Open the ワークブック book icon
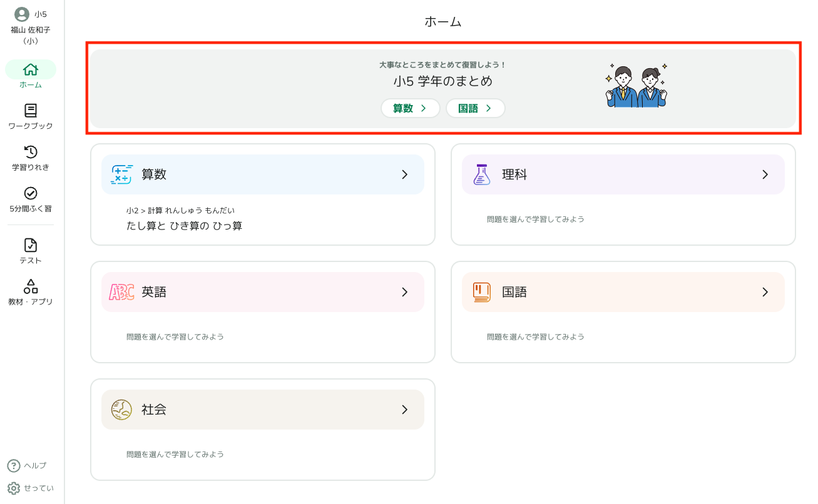818x504 pixels. coord(31,111)
